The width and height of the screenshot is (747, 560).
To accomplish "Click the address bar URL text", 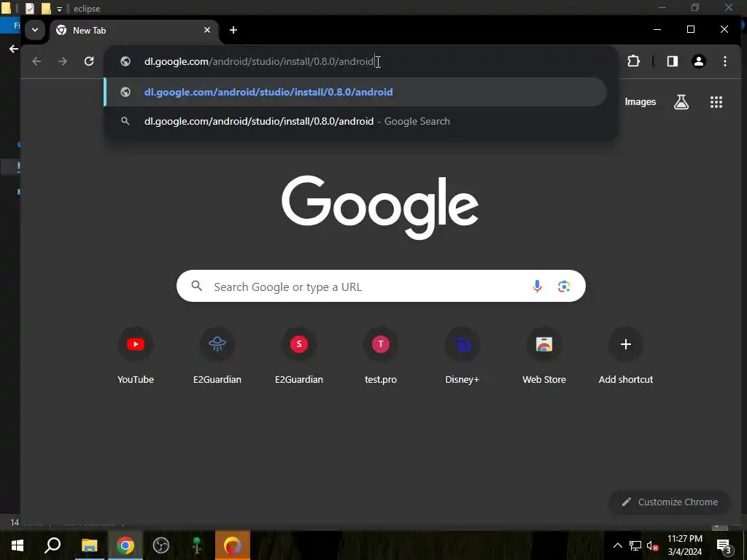I will tap(259, 61).
